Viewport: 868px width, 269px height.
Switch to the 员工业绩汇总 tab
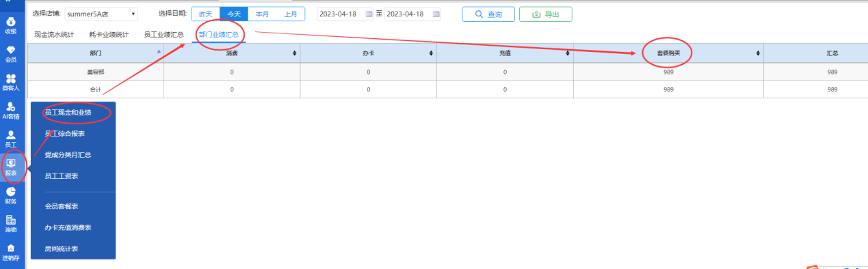coord(163,34)
